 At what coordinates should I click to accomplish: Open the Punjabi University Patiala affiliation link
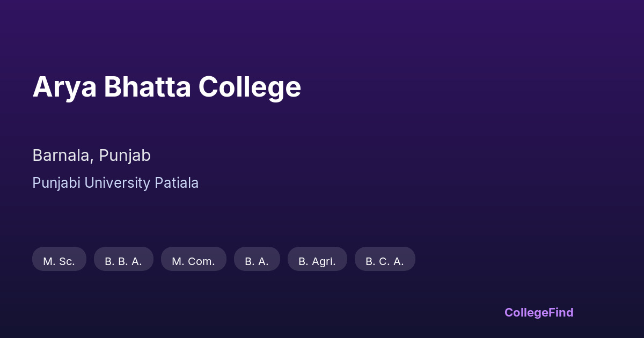point(115,183)
